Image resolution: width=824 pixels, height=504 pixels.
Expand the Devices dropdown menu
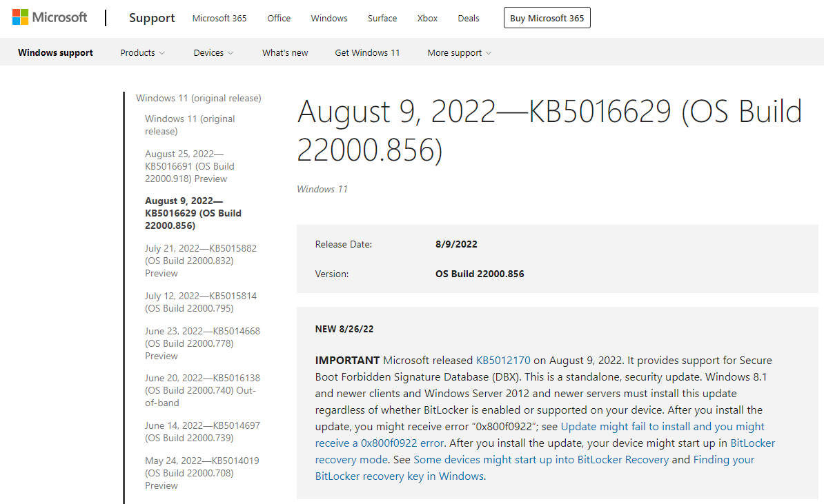213,53
